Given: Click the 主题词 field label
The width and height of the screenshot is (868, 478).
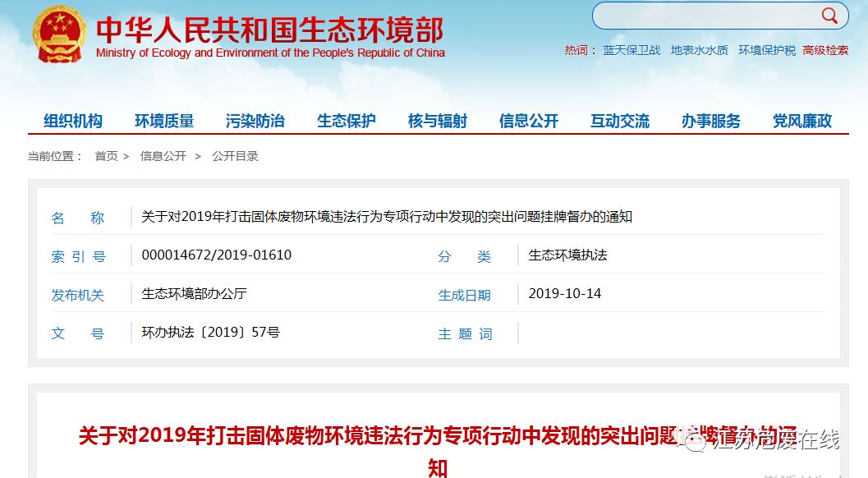Looking at the screenshot, I should tap(465, 334).
